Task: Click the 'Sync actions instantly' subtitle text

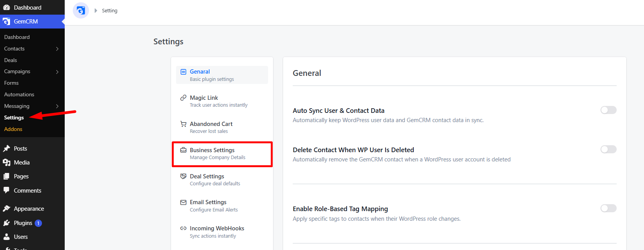Action: coord(213,236)
